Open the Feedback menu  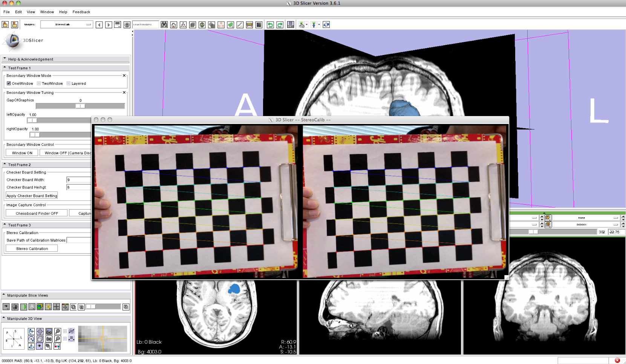(x=81, y=12)
